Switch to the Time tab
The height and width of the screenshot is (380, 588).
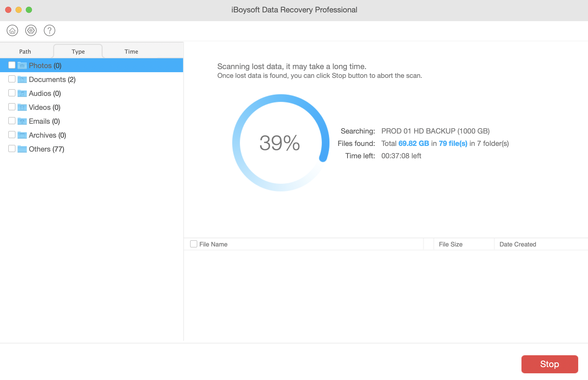pyautogui.click(x=131, y=52)
